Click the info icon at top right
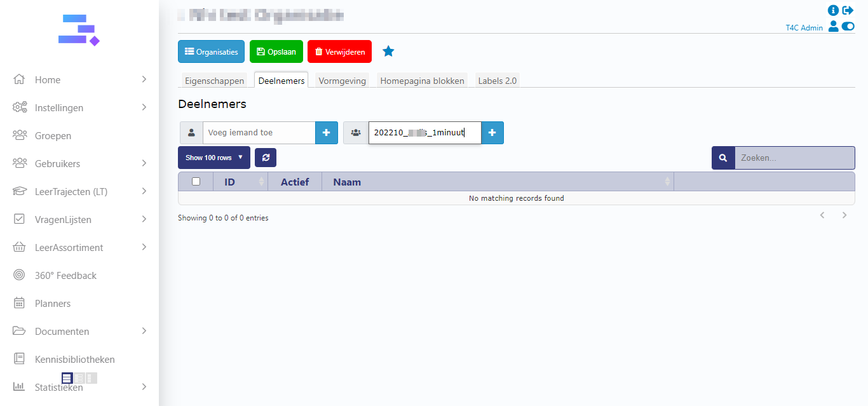This screenshot has width=868, height=406. click(833, 10)
